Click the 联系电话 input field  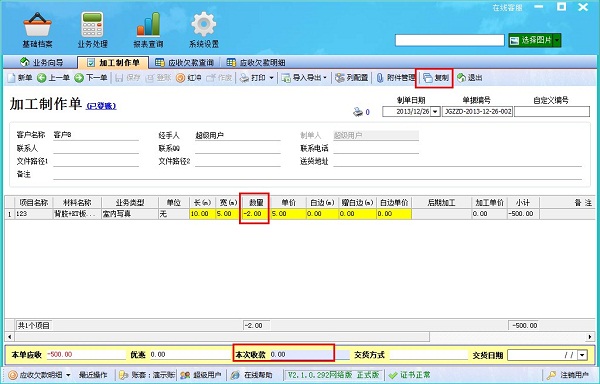[x=376, y=148]
